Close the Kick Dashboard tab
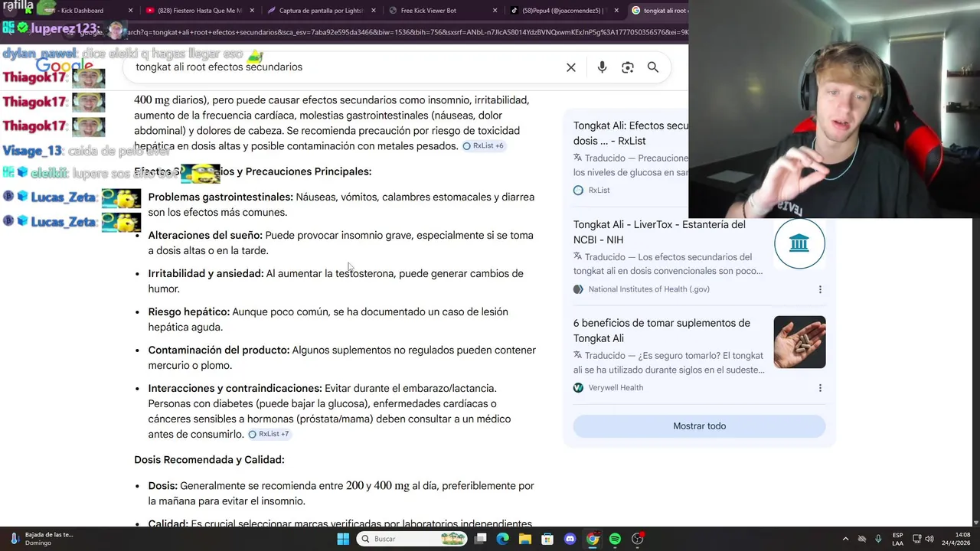The image size is (980, 551). coord(130,11)
